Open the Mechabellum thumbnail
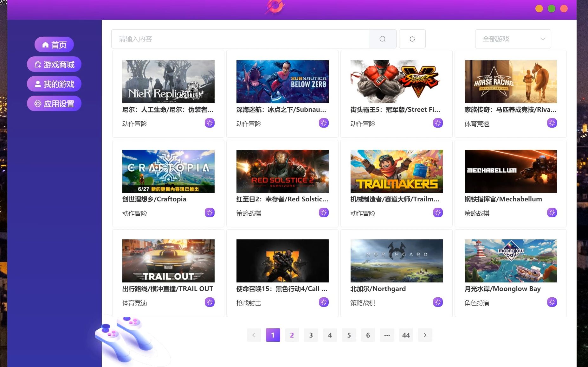The image size is (588, 367). coord(511,171)
